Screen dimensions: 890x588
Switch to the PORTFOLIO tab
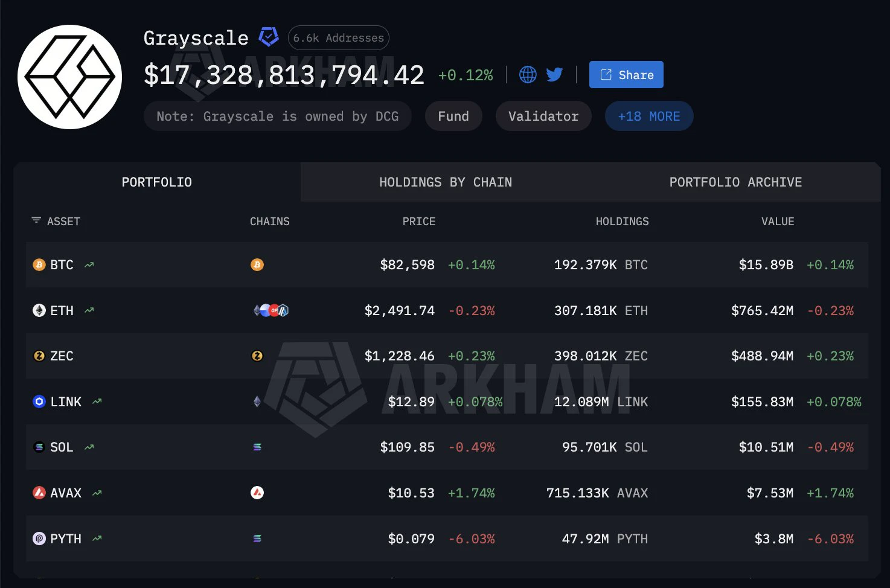[157, 182]
